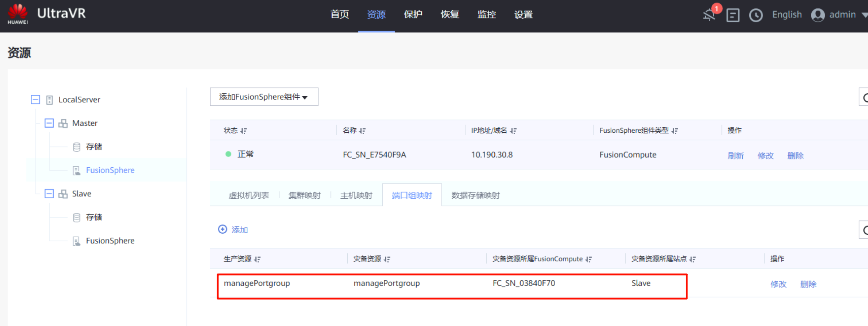Viewport: 868px width, 326px height.
Task: Click 刷新 for FC_SN_E7540F9A
Action: click(735, 156)
